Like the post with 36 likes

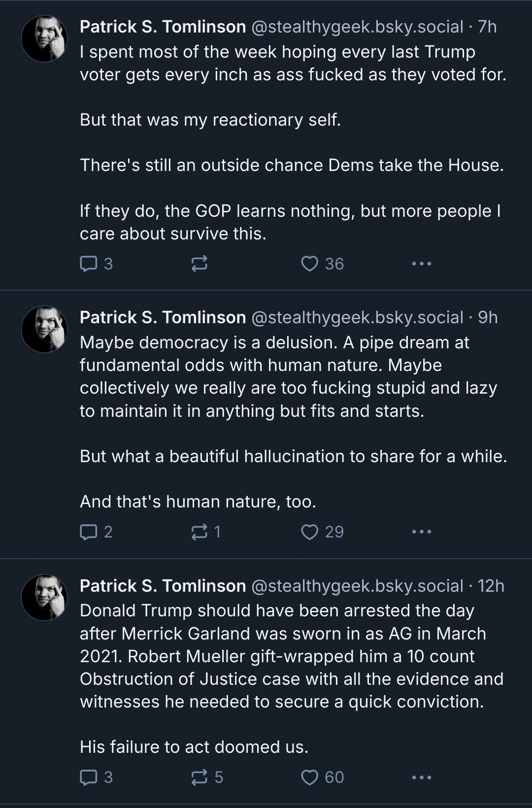click(310, 265)
